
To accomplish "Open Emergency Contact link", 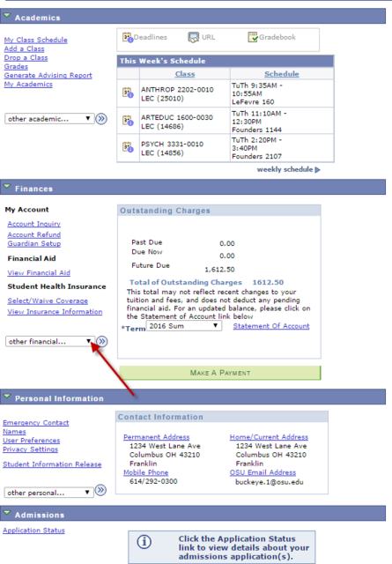I will (35, 423).
